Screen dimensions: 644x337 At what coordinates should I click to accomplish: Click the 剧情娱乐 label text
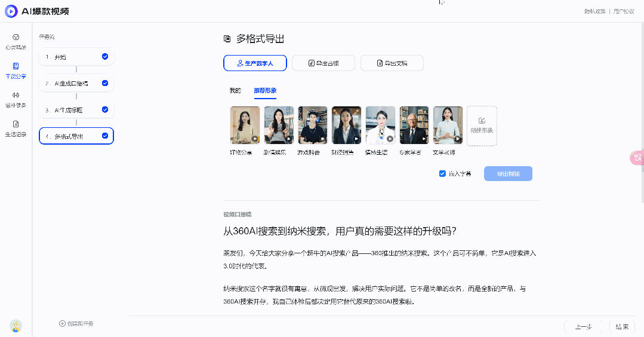(x=275, y=152)
